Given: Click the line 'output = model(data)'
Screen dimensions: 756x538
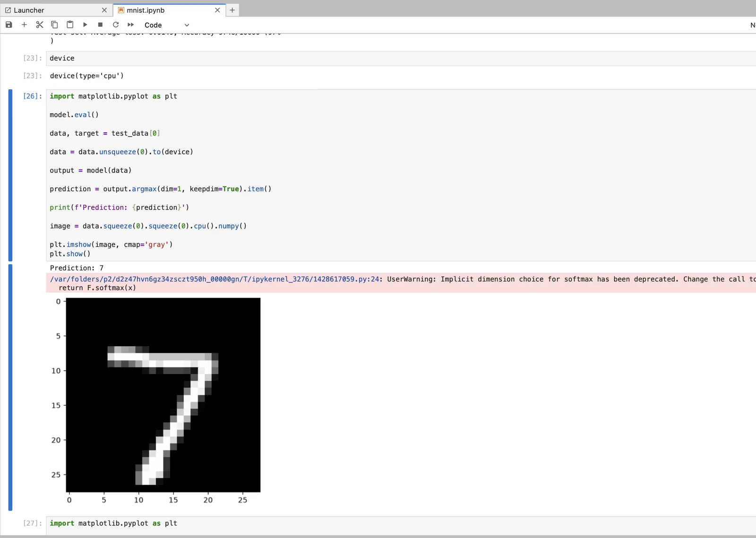Looking at the screenshot, I should [x=91, y=171].
